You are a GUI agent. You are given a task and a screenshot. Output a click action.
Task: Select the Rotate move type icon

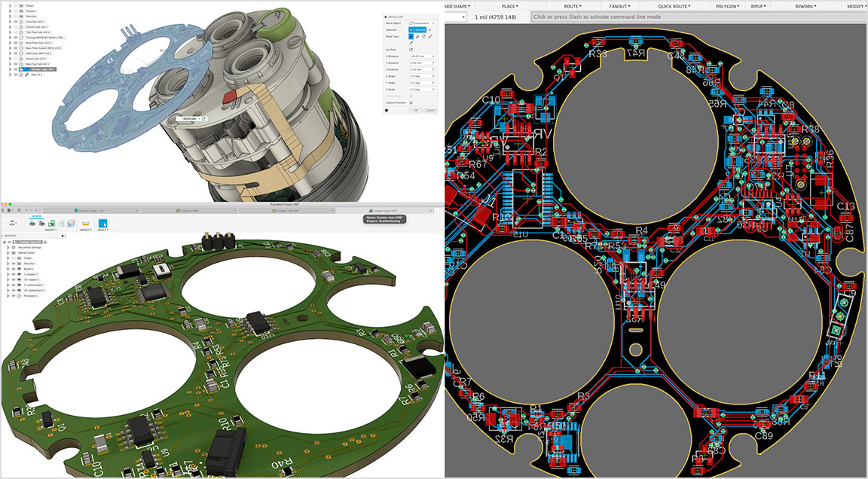click(423, 36)
